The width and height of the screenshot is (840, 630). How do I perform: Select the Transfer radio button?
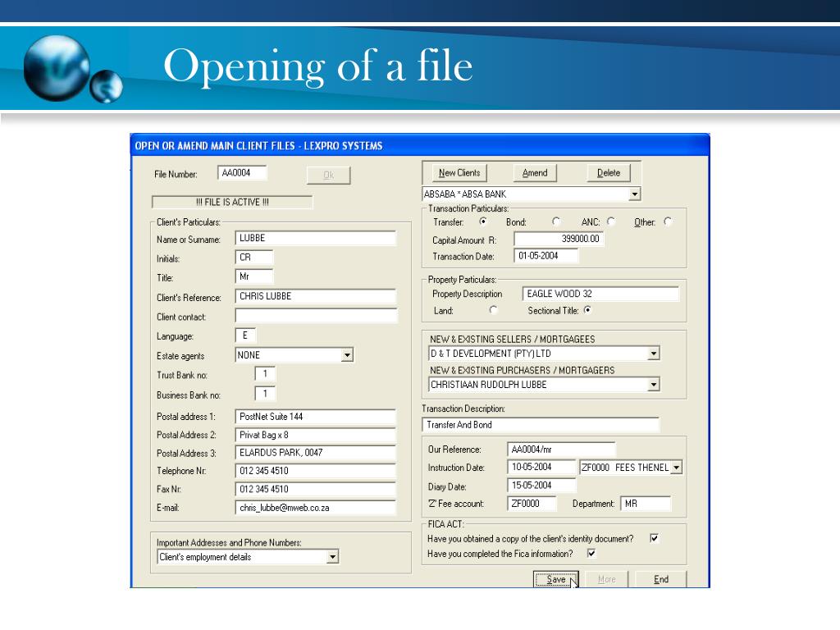pos(483,221)
